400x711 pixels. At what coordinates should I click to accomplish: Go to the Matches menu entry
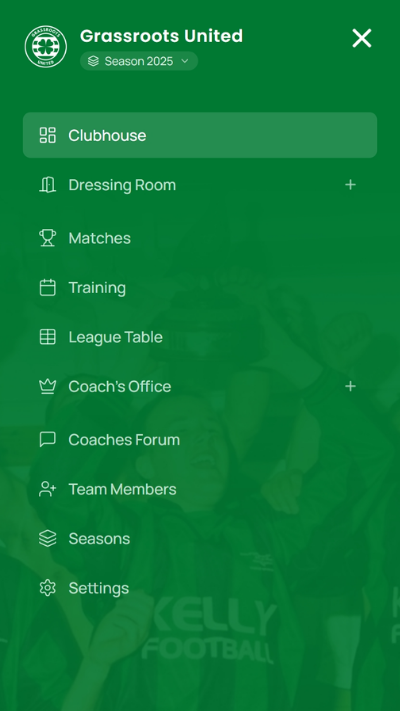(200, 238)
